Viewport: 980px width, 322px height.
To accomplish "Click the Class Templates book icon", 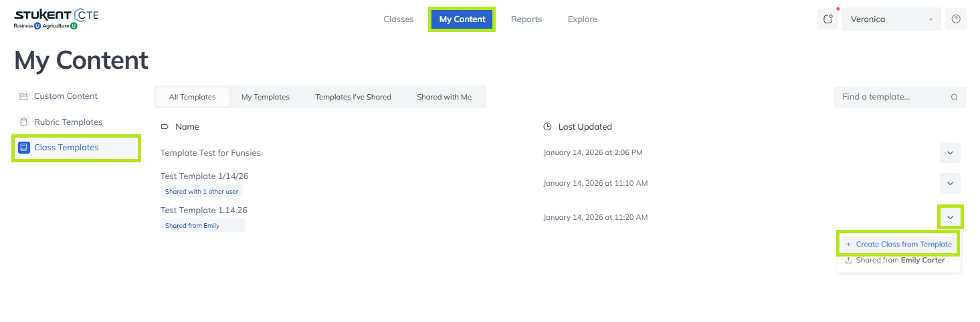I will (24, 148).
